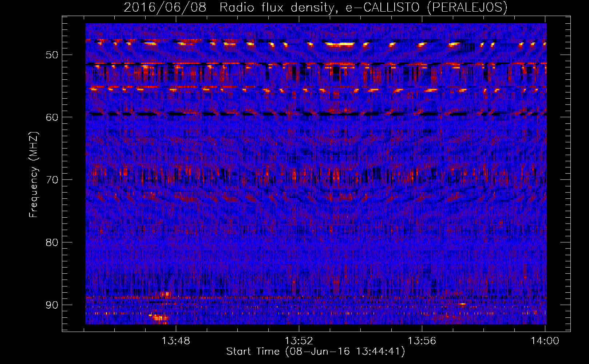Click the 14:00 time tick label

pos(545,341)
